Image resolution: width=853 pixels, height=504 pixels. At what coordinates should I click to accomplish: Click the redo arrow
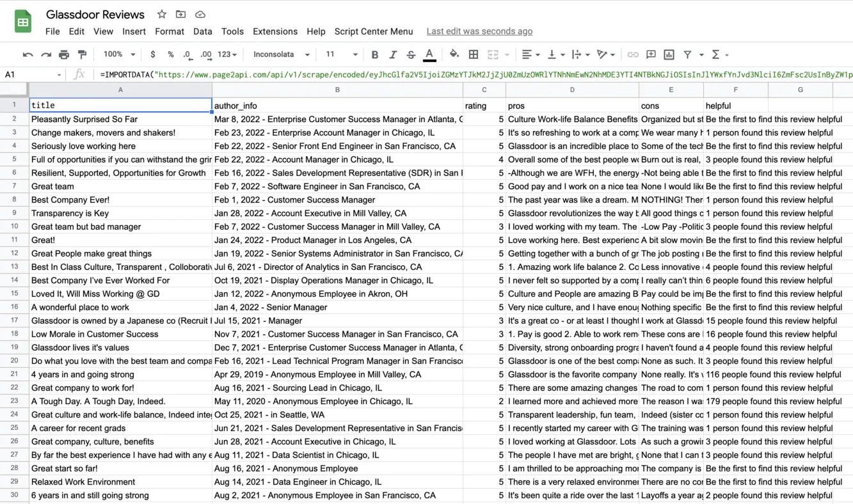pyautogui.click(x=45, y=54)
